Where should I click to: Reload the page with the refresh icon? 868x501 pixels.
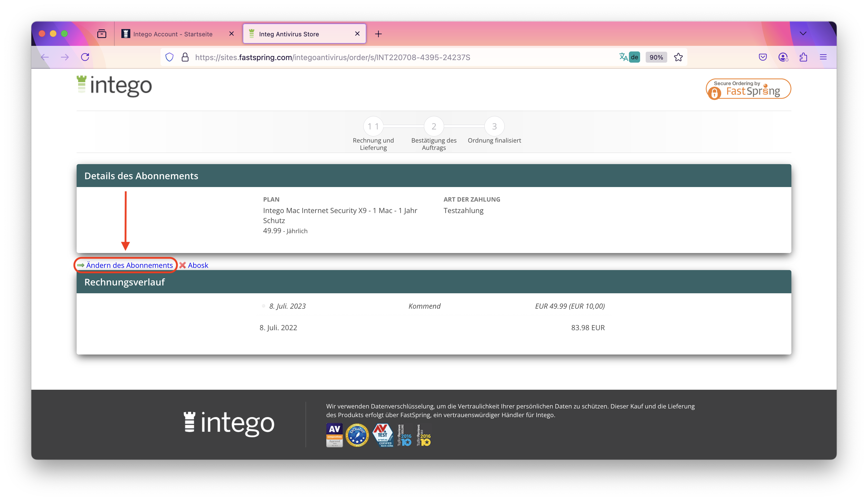click(x=85, y=57)
